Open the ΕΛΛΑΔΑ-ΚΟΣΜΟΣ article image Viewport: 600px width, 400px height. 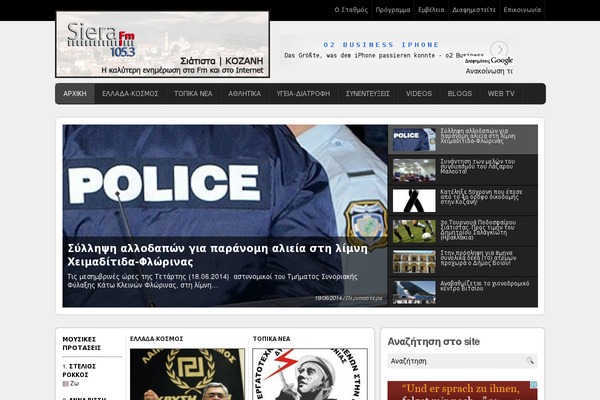click(x=188, y=374)
